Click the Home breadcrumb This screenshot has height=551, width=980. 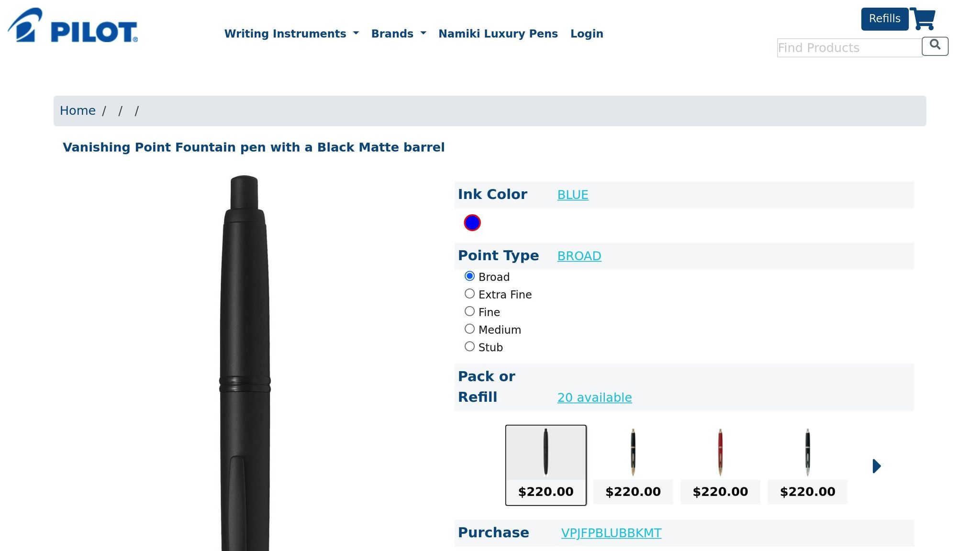(78, 110)
